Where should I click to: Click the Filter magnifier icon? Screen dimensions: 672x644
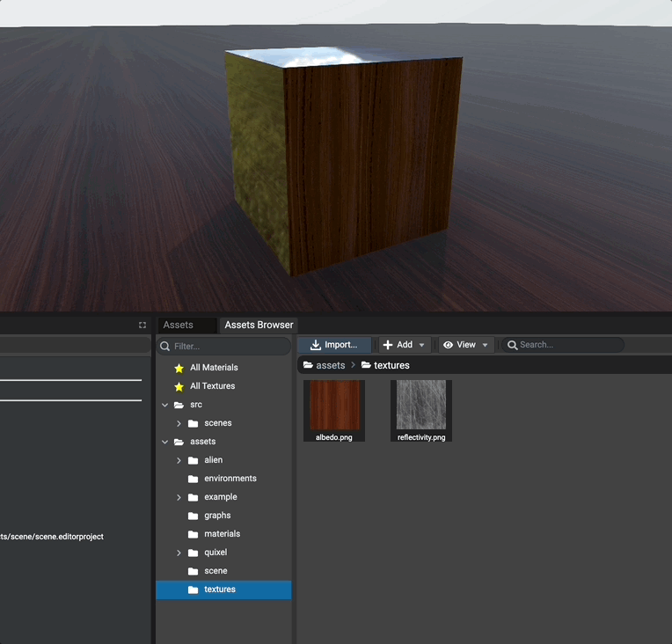(165, 347)
